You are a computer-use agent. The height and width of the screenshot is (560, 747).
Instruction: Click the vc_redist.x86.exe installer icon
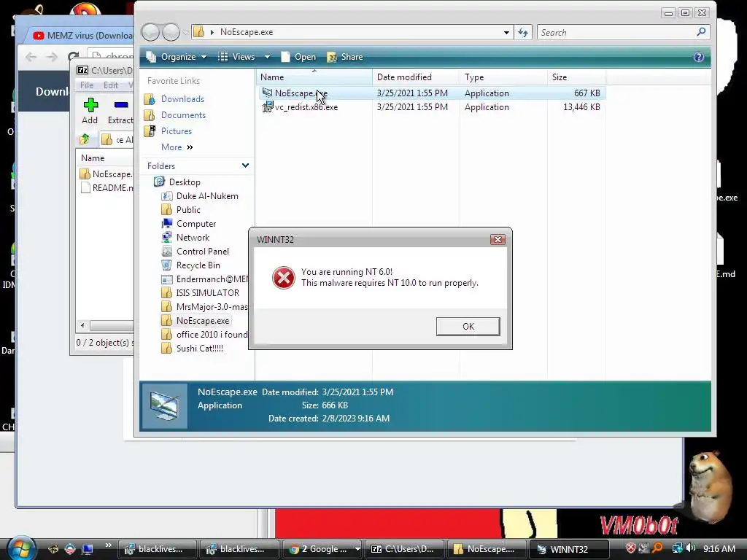[x=267, y=106]
